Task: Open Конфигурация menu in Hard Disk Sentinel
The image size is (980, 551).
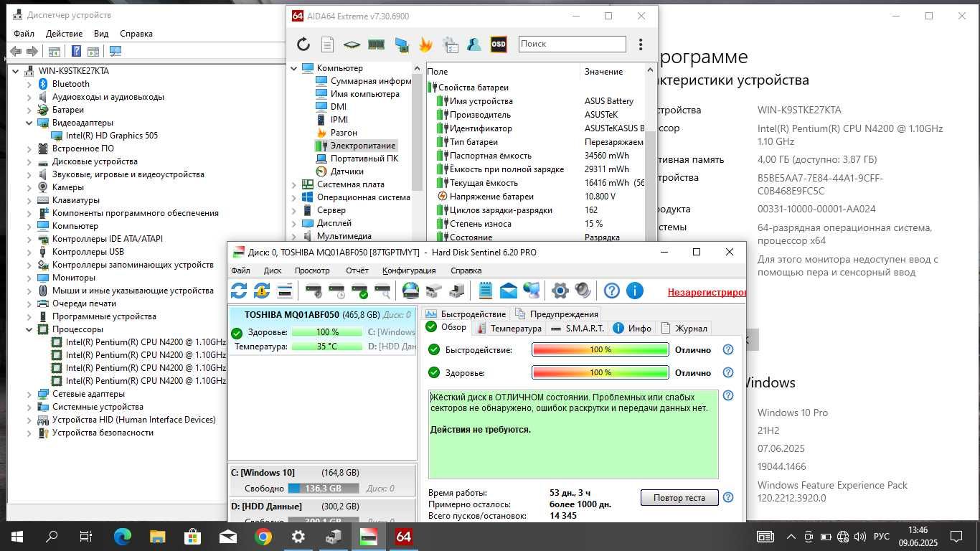Action: (x=409, y=270)
